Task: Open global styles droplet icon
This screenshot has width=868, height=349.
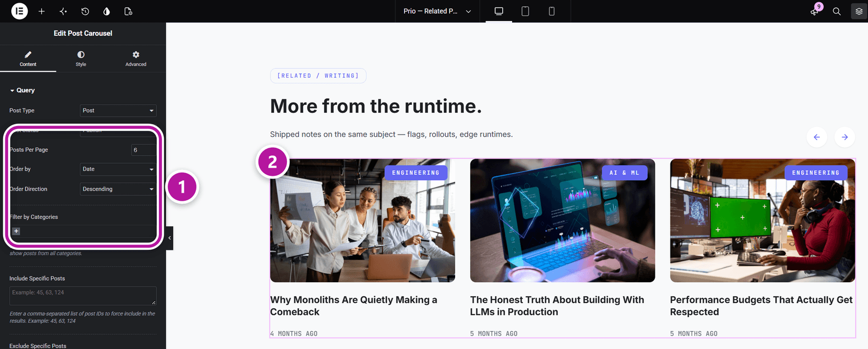Action: pos(106,11)
